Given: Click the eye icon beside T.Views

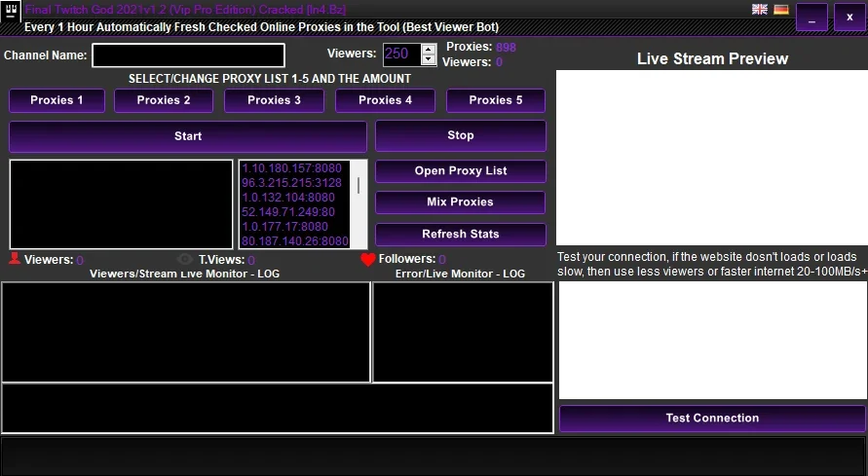Looking at the screenshot, I should coord(185,259).
